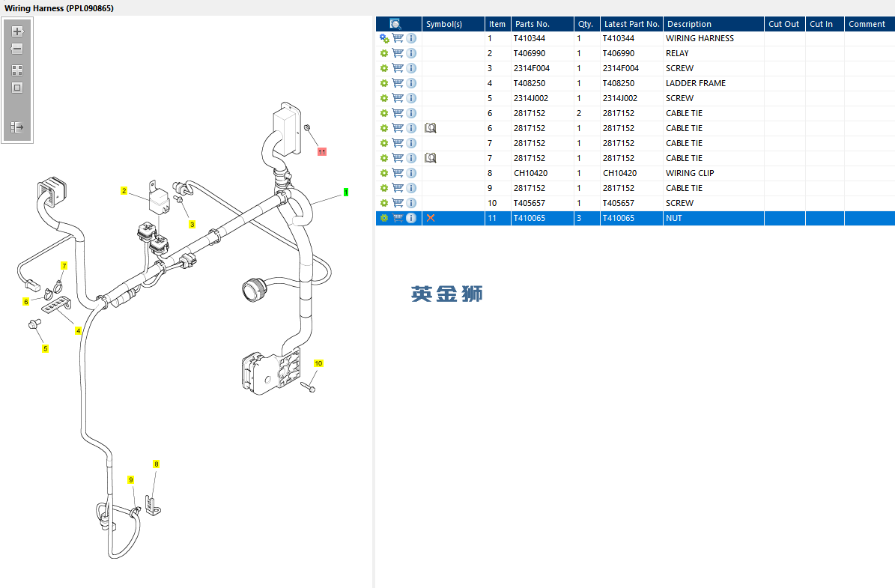Image resolution: width=895 pixels, height=588 pixels.
Task: Click gear icon for WIRING HARNESS row
Action: (x=384, y=38)
